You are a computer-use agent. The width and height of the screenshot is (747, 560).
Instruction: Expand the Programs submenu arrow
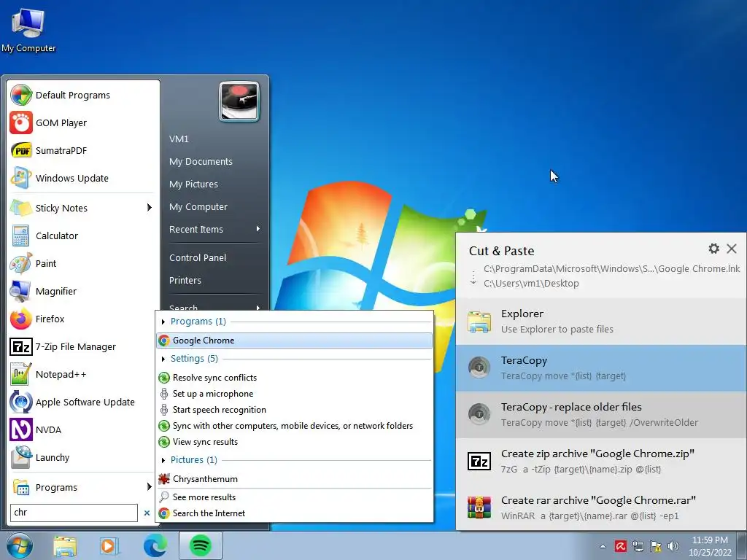pyautogui.click(x=149, y=486)
